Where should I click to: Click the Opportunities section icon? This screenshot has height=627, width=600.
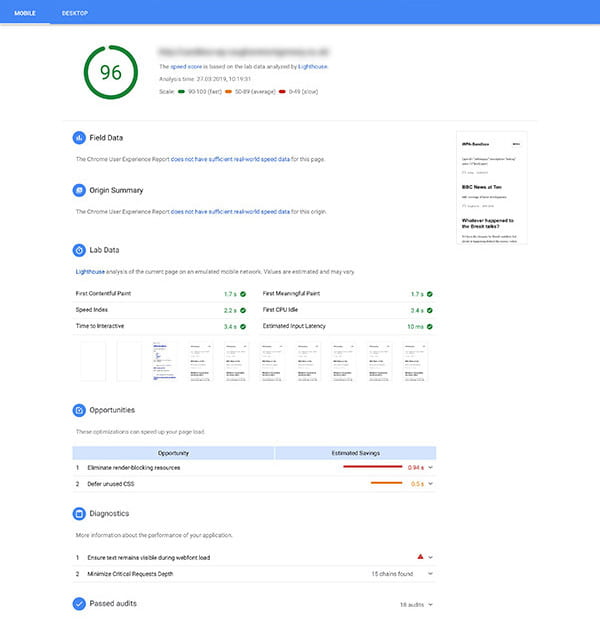(x=79, y=410)
